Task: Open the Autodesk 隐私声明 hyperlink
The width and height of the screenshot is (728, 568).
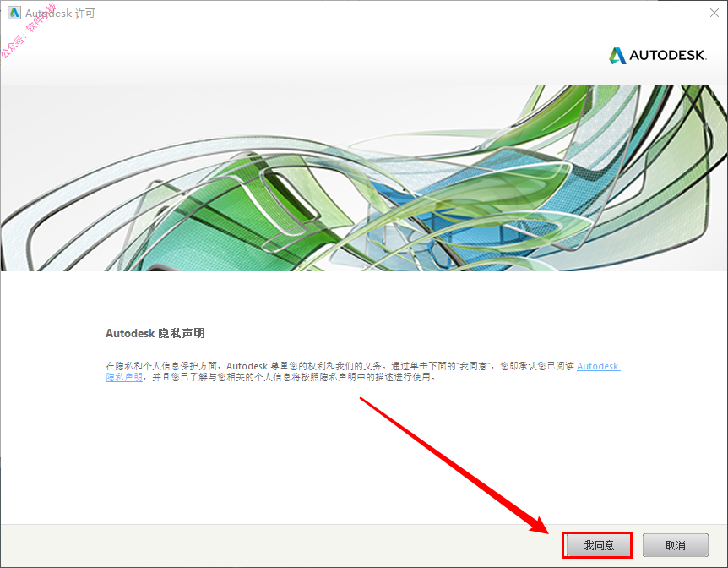Action: point(598,366)
